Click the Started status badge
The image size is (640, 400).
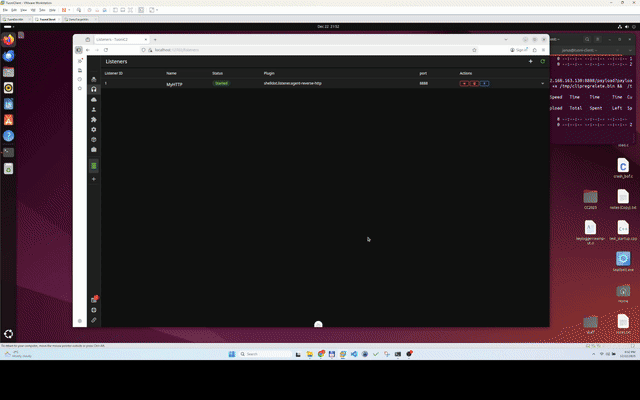click(x=221, y=83)
